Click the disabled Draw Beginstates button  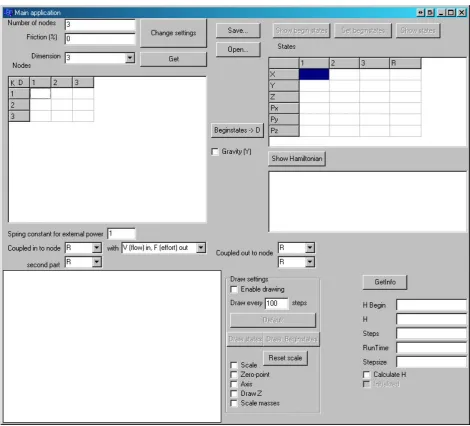coord(291,339)
